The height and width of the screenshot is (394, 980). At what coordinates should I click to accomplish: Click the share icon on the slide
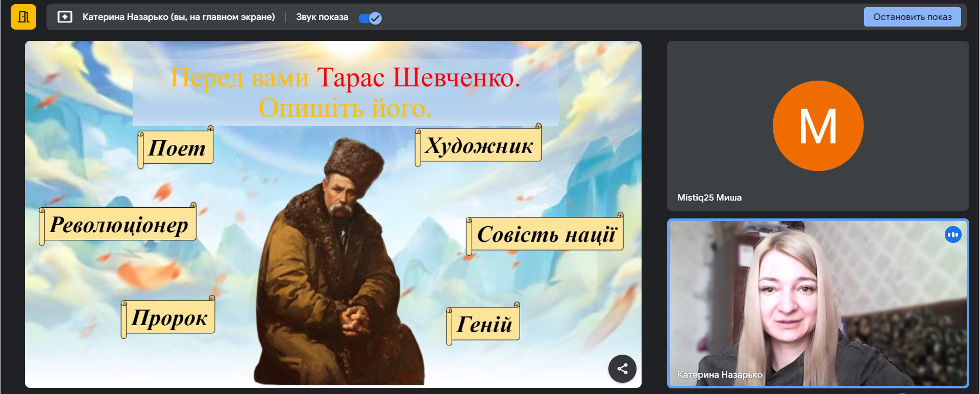click(622, 368)
